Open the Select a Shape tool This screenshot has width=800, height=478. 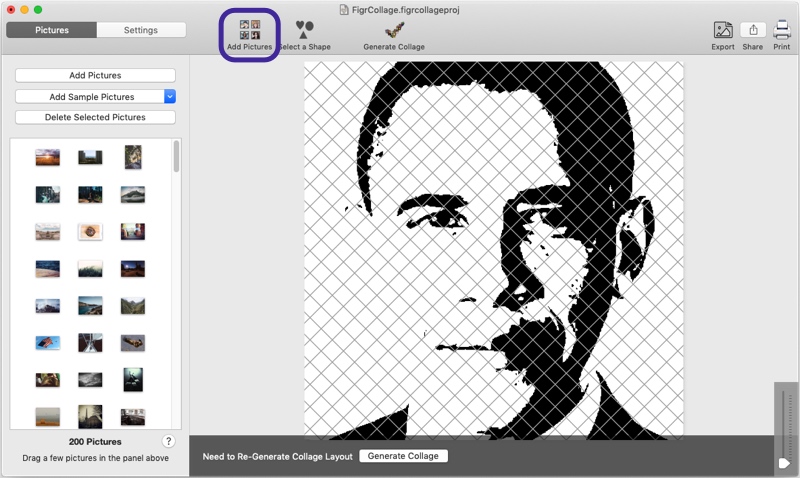coord(305,35)
